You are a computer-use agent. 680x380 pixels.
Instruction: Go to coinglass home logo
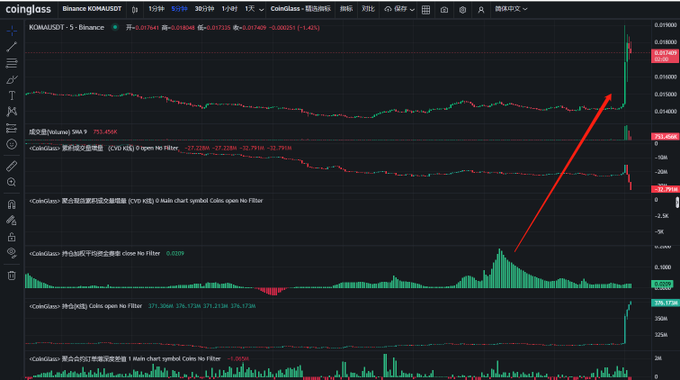pyautogui.click(x=28, y=9)
